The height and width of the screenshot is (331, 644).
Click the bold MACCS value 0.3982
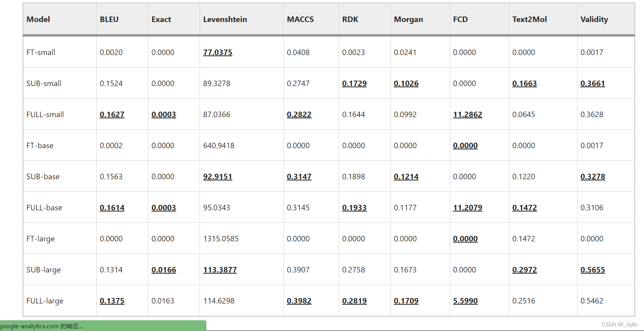click(299, 301)
